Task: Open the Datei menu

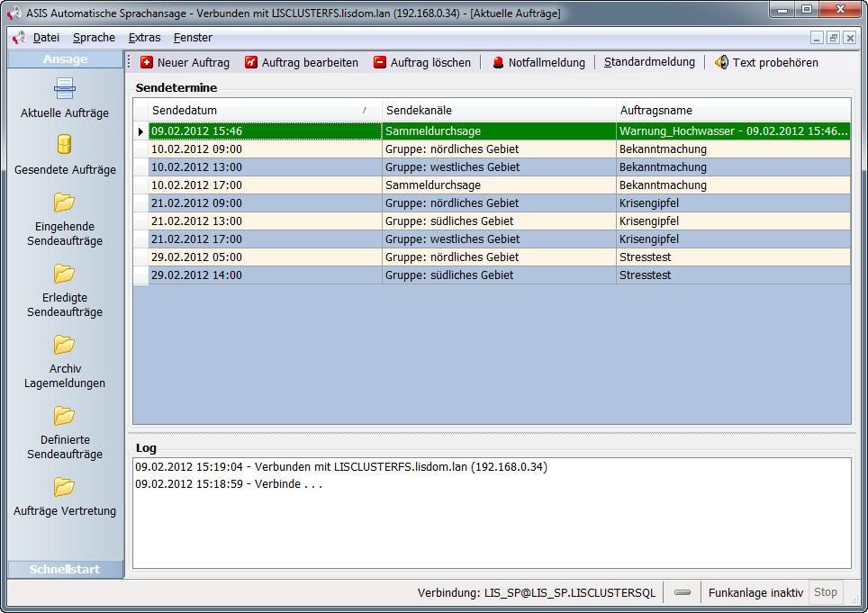Action: (46, 38)
